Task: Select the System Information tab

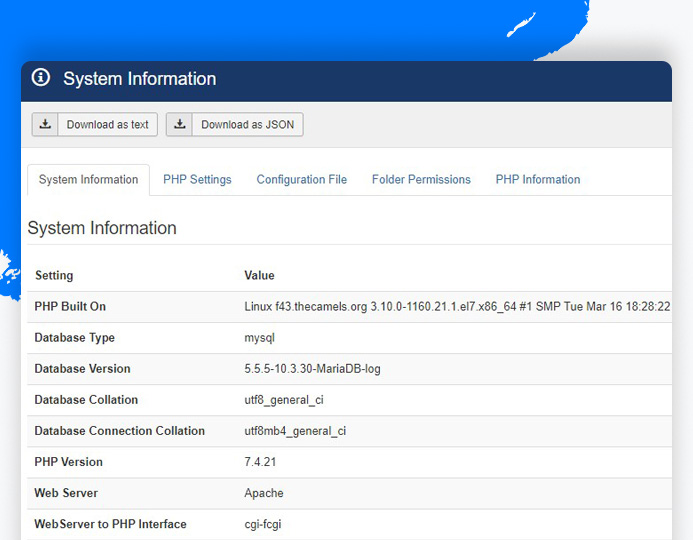Action: point(88,179)
